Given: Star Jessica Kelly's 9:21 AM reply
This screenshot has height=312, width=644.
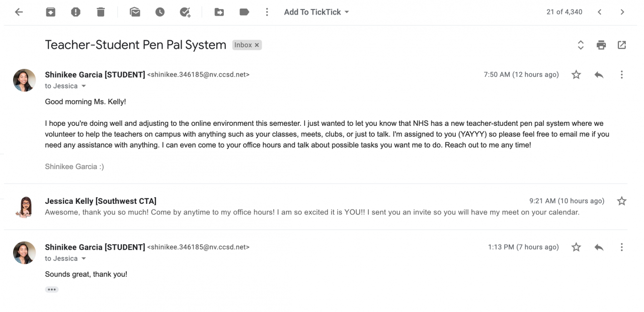Looking at the screenshot, I should [622, 201].
